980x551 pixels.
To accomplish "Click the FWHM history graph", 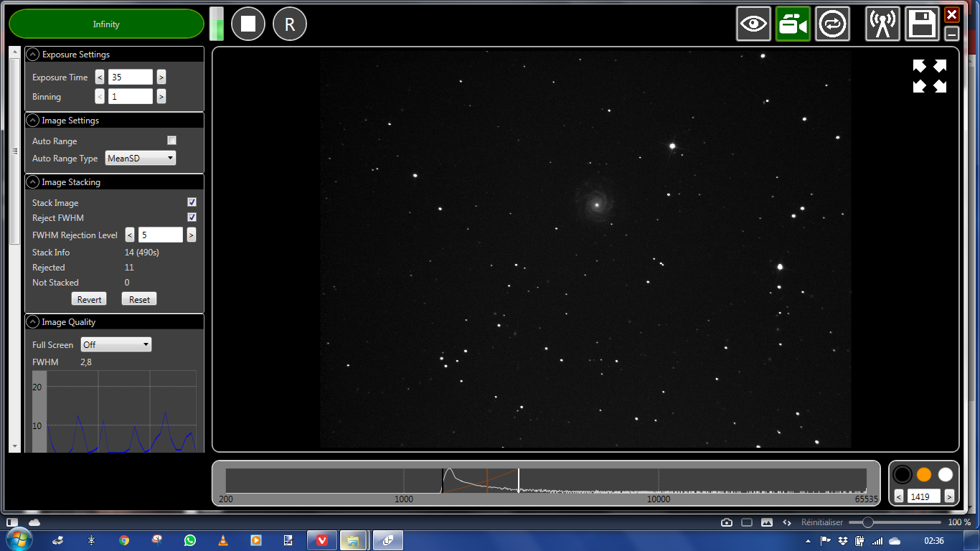I will click(x=114, y=411).
